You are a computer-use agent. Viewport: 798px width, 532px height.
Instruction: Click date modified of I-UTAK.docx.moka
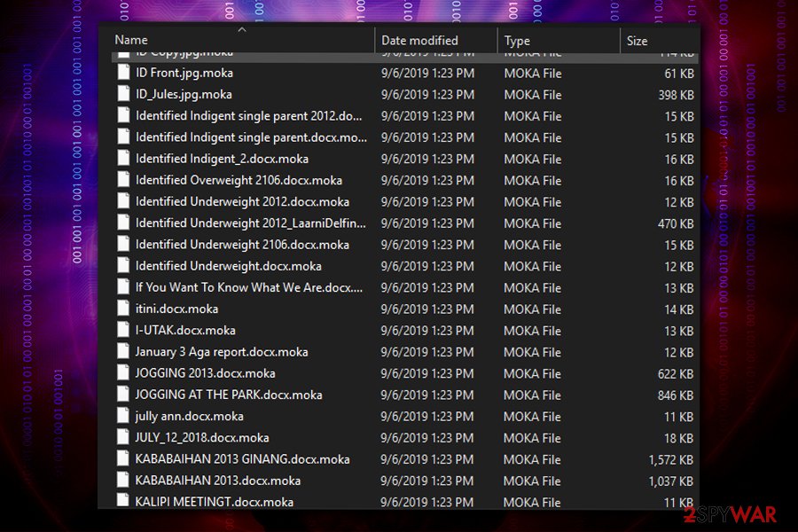(x=427, y=331)
